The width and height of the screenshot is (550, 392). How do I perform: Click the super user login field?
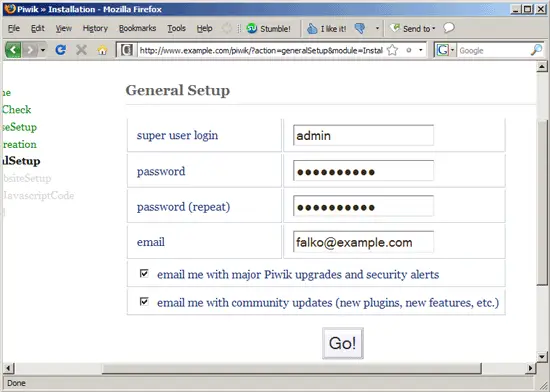pyautogui.click(x=363, y=135)
